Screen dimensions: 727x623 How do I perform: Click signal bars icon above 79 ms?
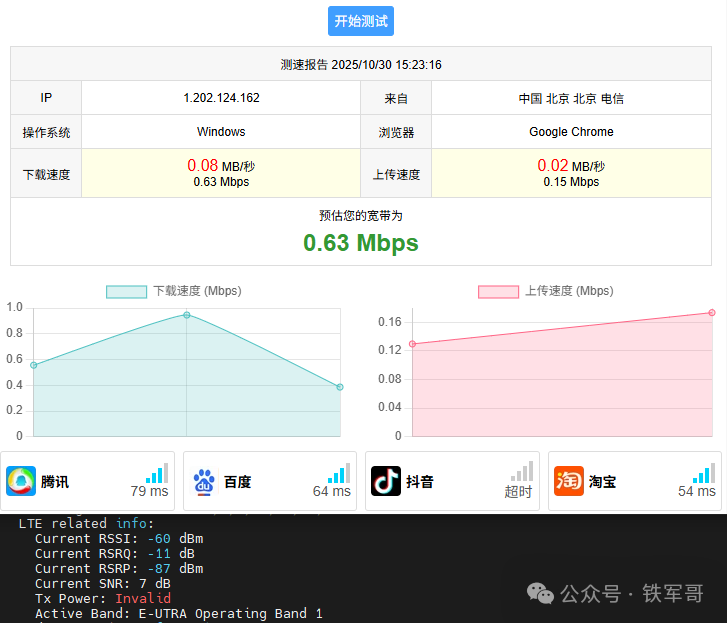(x=156, y=473)
